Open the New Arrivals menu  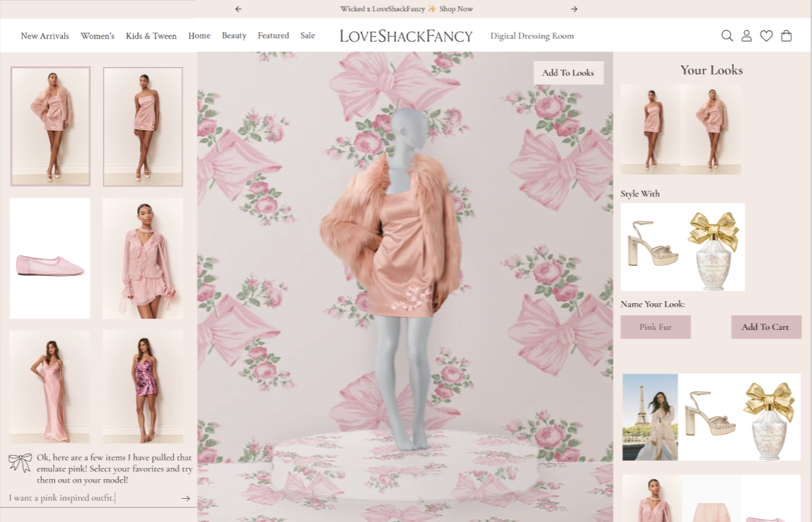pyautogui.click(x=45, y=36)
